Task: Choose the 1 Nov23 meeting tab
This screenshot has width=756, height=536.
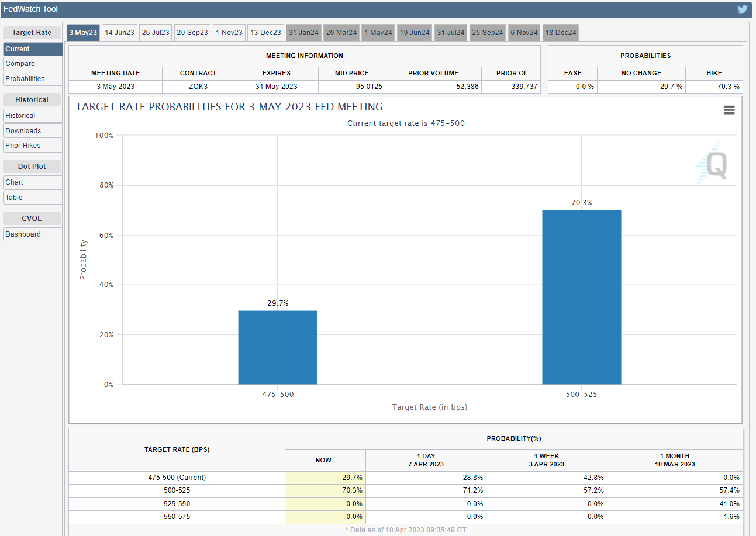Action: pyautogui.click(x=229, y=33)
